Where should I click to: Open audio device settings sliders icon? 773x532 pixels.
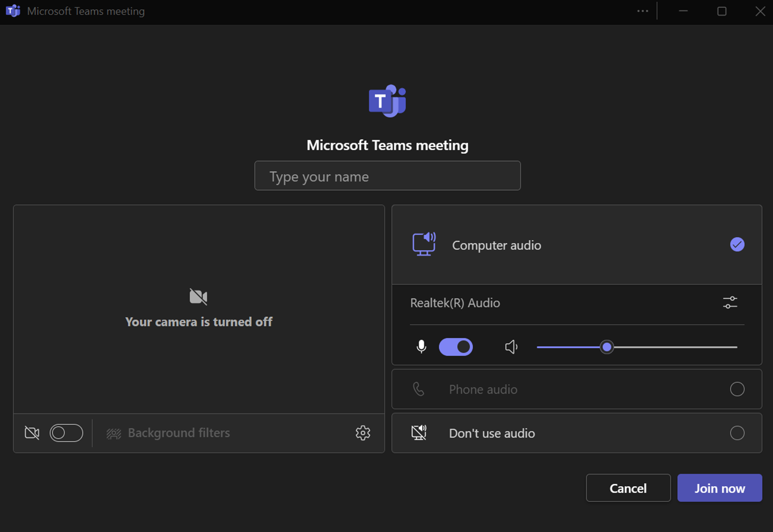click(x=730, y=302)
